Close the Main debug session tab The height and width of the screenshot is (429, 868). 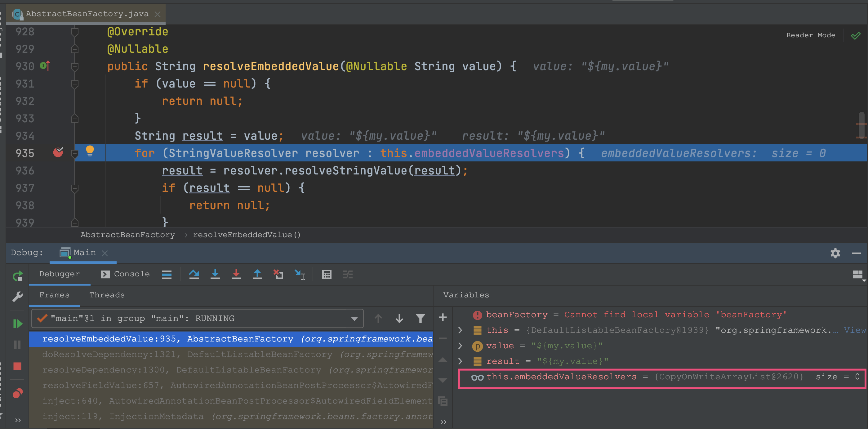point(105,253)
